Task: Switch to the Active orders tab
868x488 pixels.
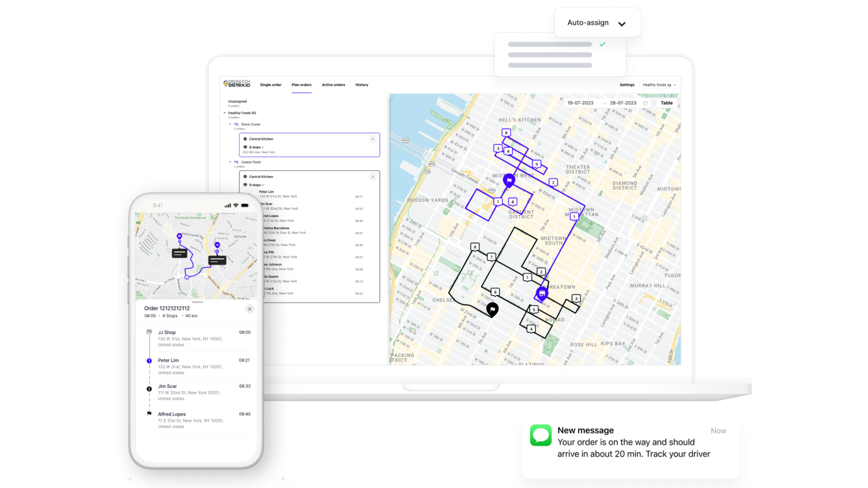Action: tap(333, 85)
